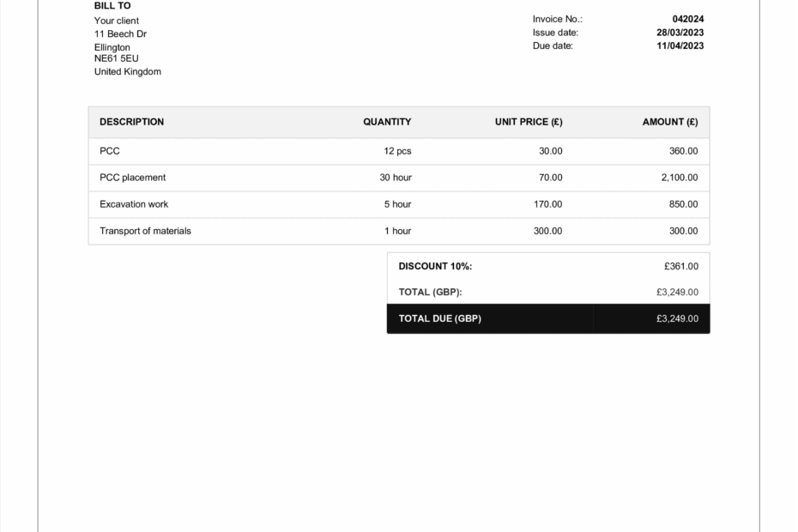Click the UNIT PRICE (£) header
The width and height of the screenshot is (798, 532).
click(528, 122)
